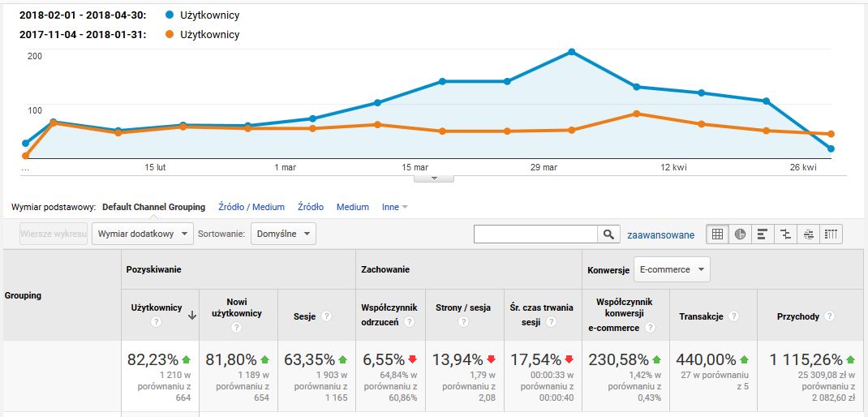Click the 13,94% pages per session value
Image resolution: width=868 pixels, height=417 pixels.
[x=458, y=360]
